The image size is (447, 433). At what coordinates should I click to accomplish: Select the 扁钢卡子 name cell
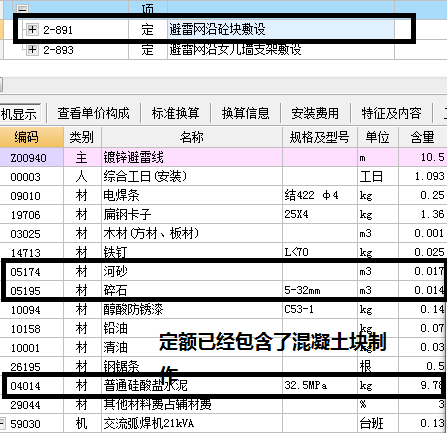[x=192, y=214]
